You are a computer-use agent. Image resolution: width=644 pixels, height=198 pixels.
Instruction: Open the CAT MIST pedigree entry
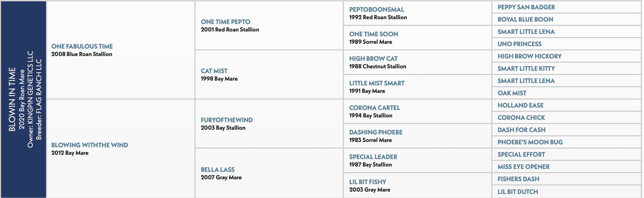tap(214, 71)
